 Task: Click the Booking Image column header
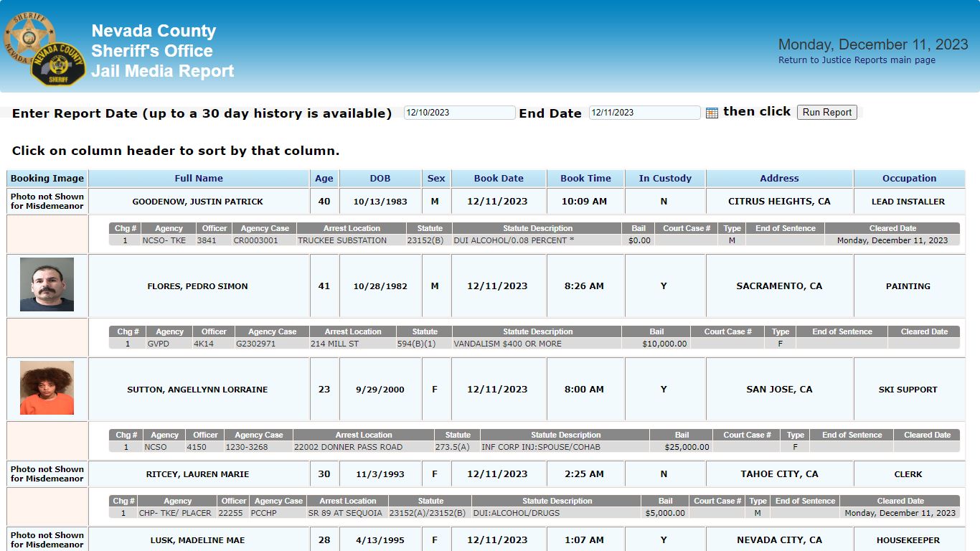click(x=47, y=179)
